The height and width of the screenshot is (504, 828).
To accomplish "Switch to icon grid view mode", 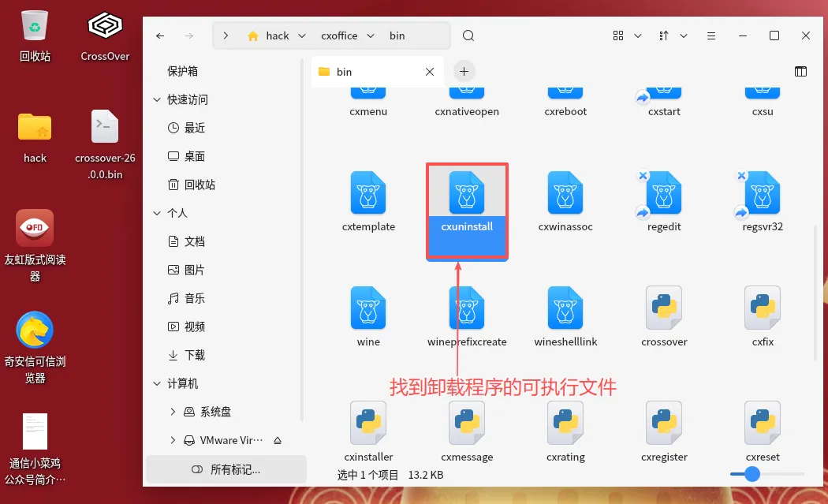I will tap(617, 35).
